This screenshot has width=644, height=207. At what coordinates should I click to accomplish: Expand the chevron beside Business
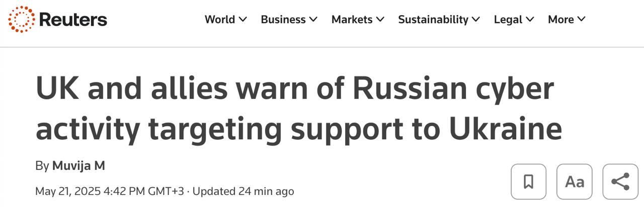point(313,19)
